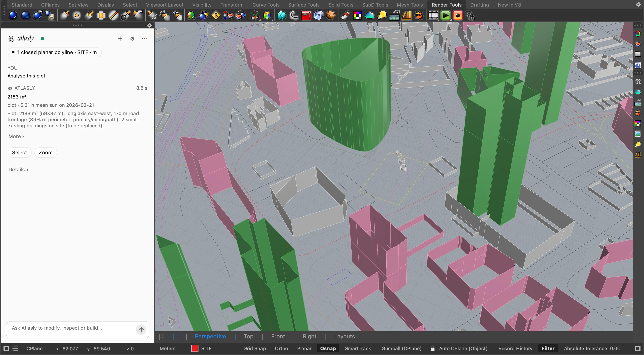Viewport: 644px width, 355px height.
Task: Open Ground Plane settings toolbar icon
Action: click(394, 16)
